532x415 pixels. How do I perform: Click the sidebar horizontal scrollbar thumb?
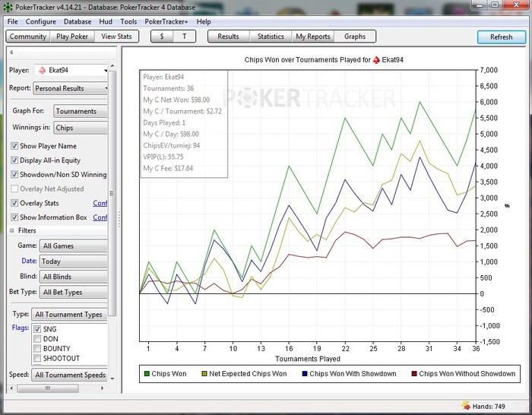click(x=48, y=388)
